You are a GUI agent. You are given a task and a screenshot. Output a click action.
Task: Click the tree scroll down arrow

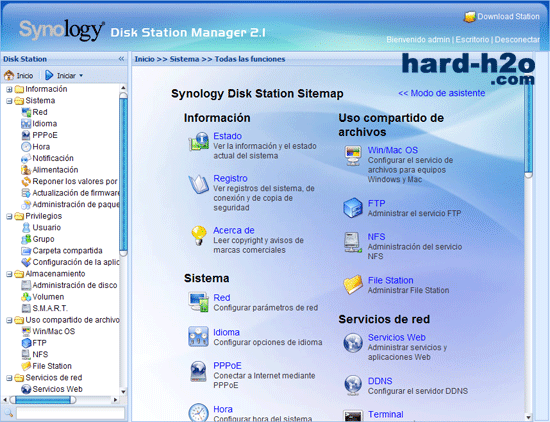click(123, 391)
